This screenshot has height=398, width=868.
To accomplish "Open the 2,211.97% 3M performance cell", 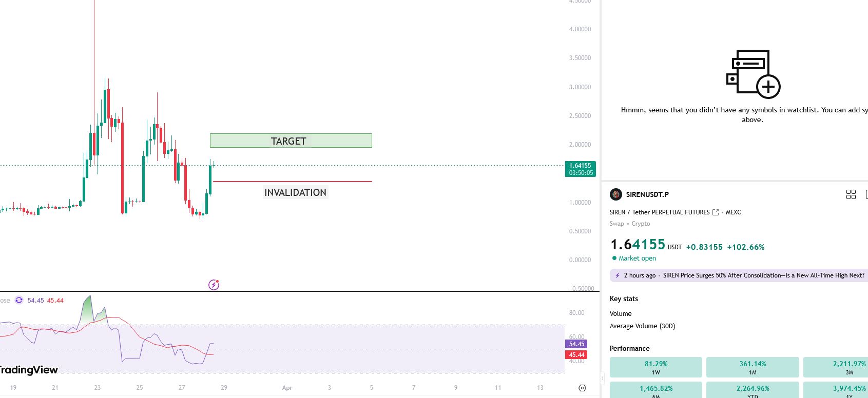I will point(836,367).
